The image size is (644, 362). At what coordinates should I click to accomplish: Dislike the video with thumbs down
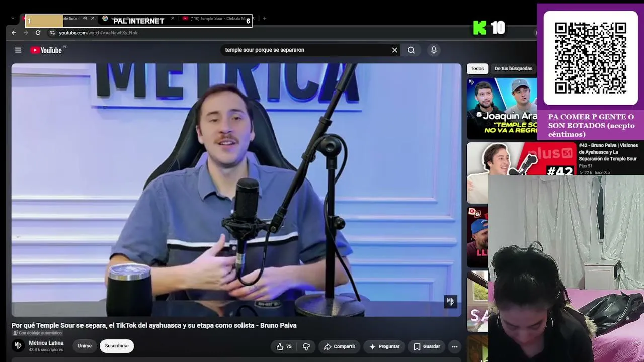pyautogui.click(x=306, y=346)
